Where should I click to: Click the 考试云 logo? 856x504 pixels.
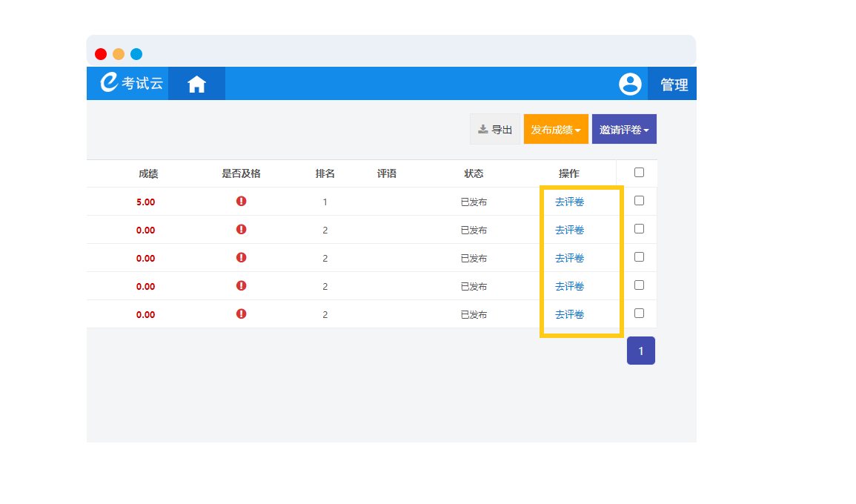point(131,83)
